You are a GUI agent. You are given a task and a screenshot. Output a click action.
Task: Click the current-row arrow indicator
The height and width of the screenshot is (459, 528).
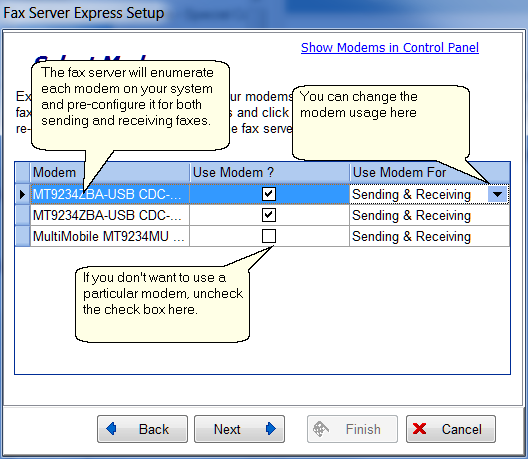23,194
